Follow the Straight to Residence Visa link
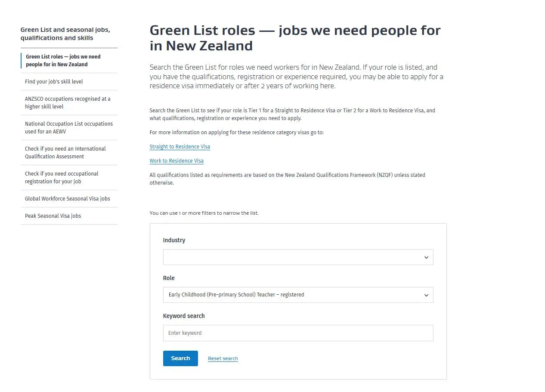 (x=180, y=147)
